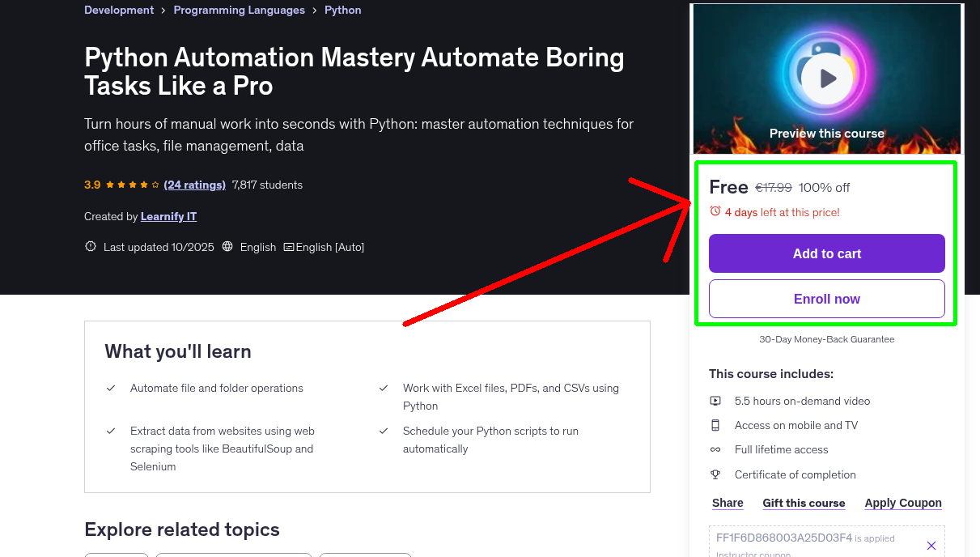980x557 pixels.
Task: Click the Programming Languages breadcrumb
Action: 239,10
